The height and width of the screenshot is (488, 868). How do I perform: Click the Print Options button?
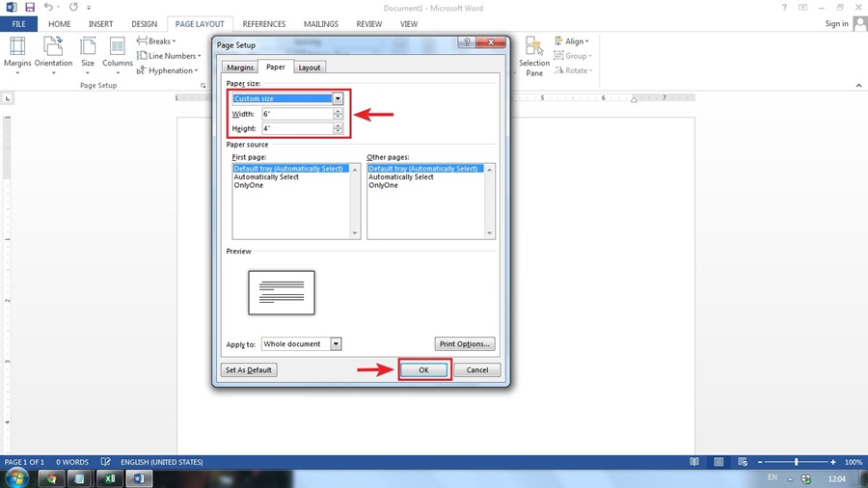click(465, 344)
